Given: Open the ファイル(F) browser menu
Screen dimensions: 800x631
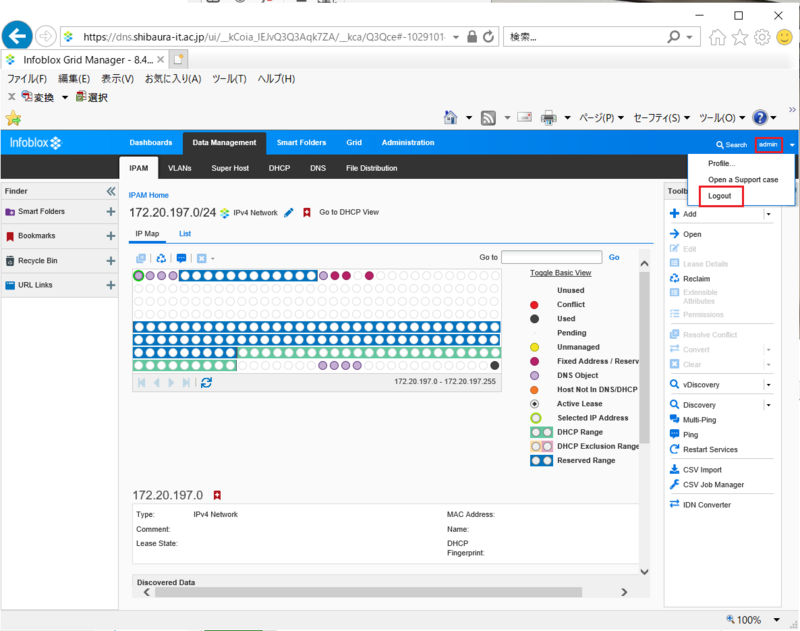Looking at the screenshot, I should click(27, 79).
